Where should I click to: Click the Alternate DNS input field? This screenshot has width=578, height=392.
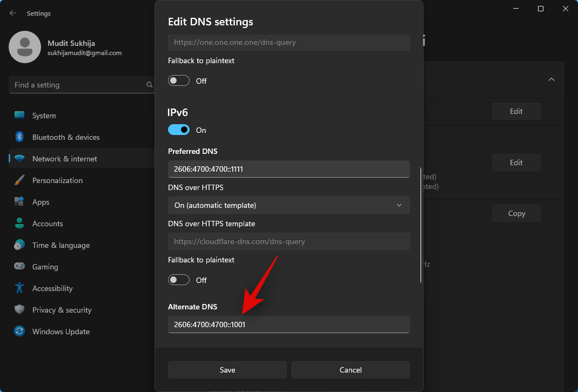tap(288, 325)
